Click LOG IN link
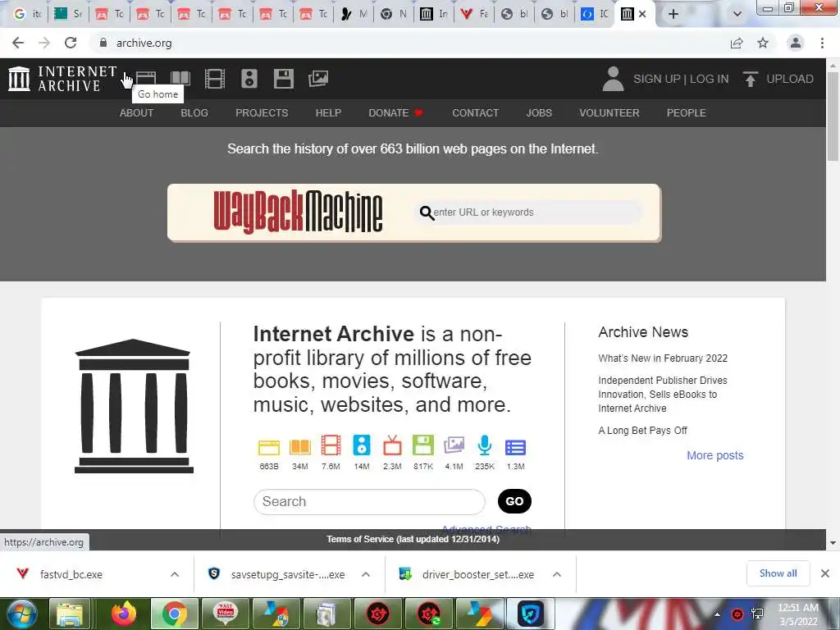 pos(709,79)
